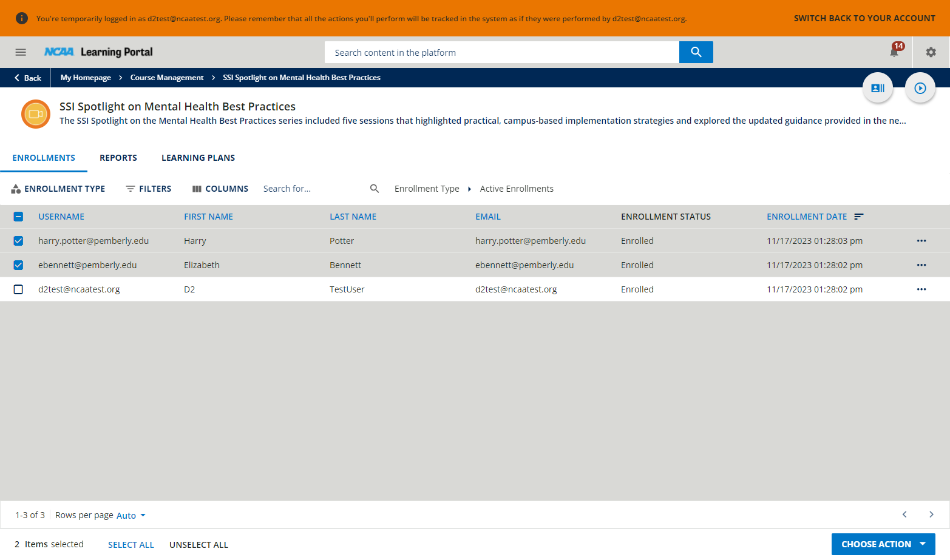This screenshot has width=950, height=560.
Task: Sort by the Last Name column header
Action: click(353, 217)
